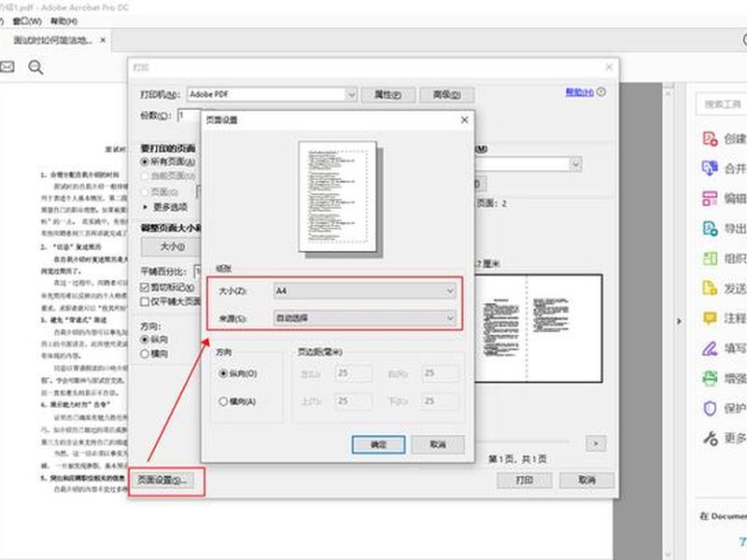
Task: Open the 发送 file tool icon
Action: pos(710,288)
